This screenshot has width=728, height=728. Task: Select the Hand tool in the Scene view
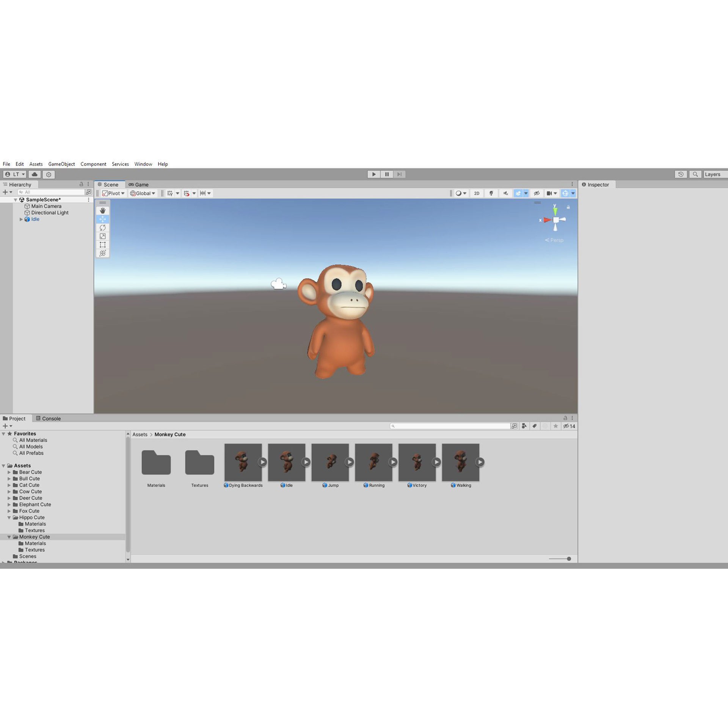tap(102, 210)
